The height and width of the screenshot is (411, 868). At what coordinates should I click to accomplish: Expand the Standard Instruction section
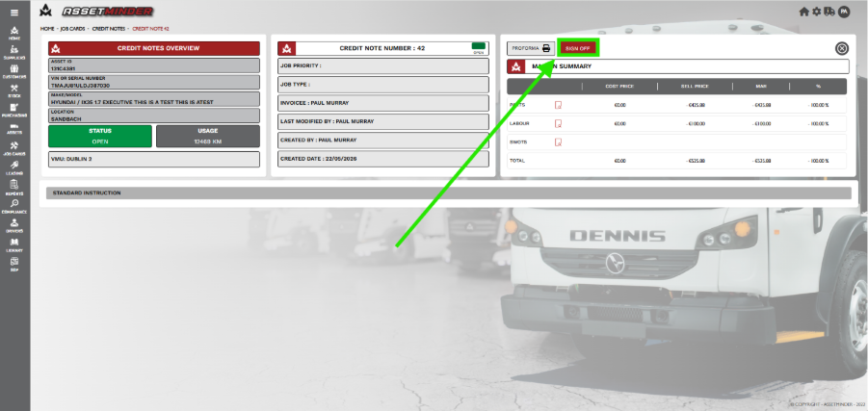coord(448,193)
